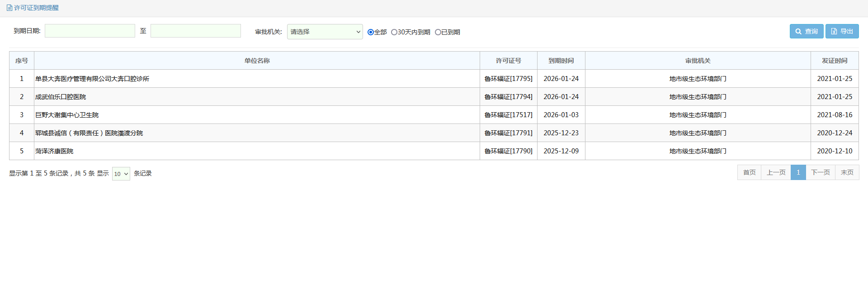Select the 已到期 radio option
Image resolution: width=868 pixels, height=285 pixels.
(438, 32)
